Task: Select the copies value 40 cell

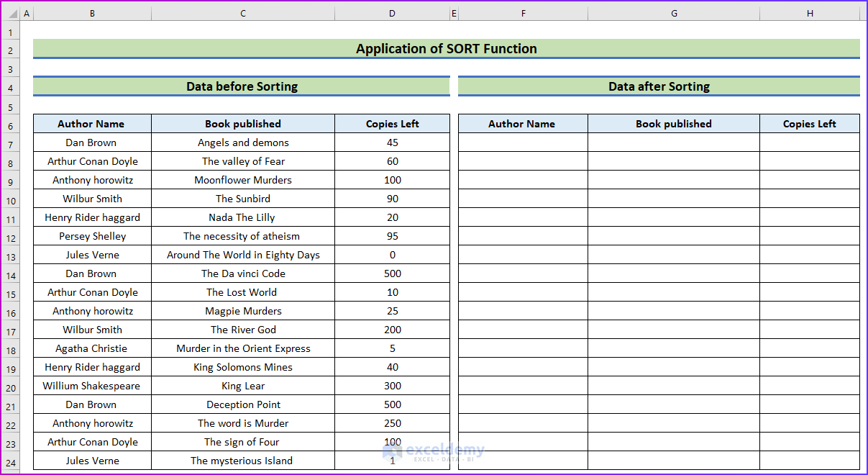Action: [392, 367]
